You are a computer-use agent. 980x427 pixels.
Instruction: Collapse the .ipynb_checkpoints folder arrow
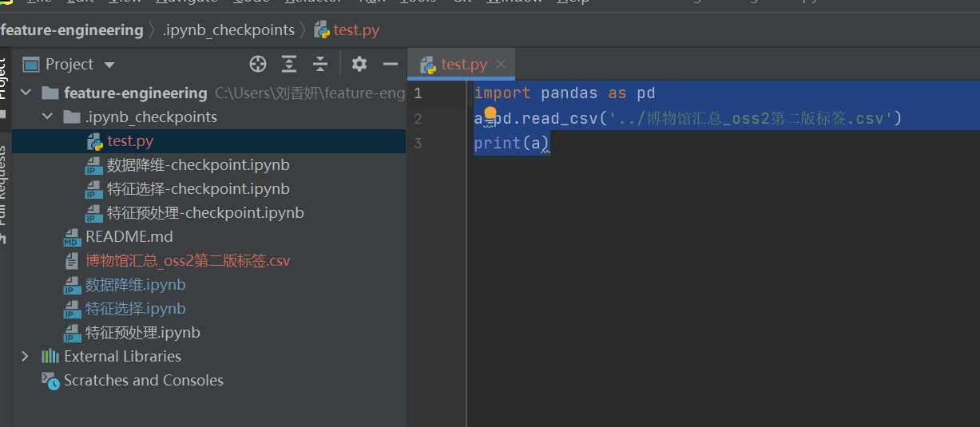pos(47,117)
